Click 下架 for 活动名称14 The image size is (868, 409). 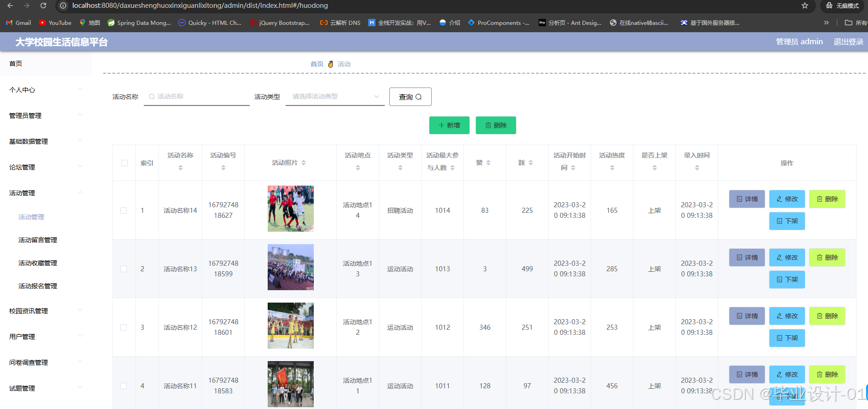pyautogui.click(x=787, y=221)
